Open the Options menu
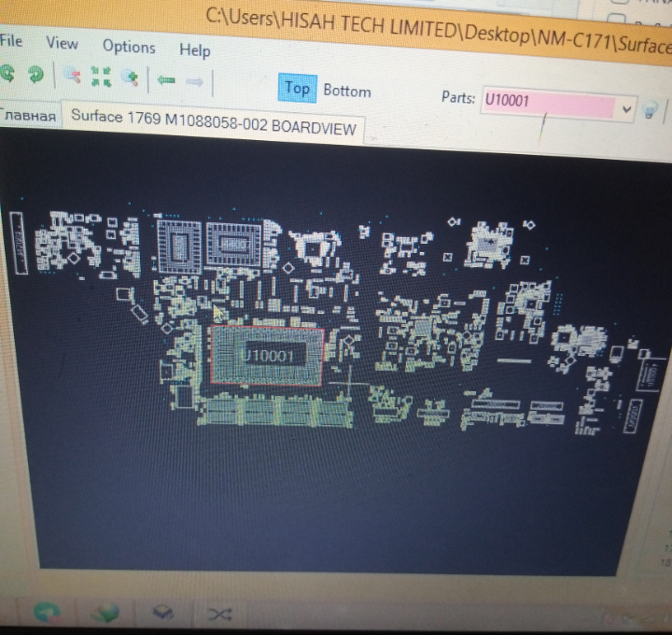672x635 pixels. coord(129,47)
